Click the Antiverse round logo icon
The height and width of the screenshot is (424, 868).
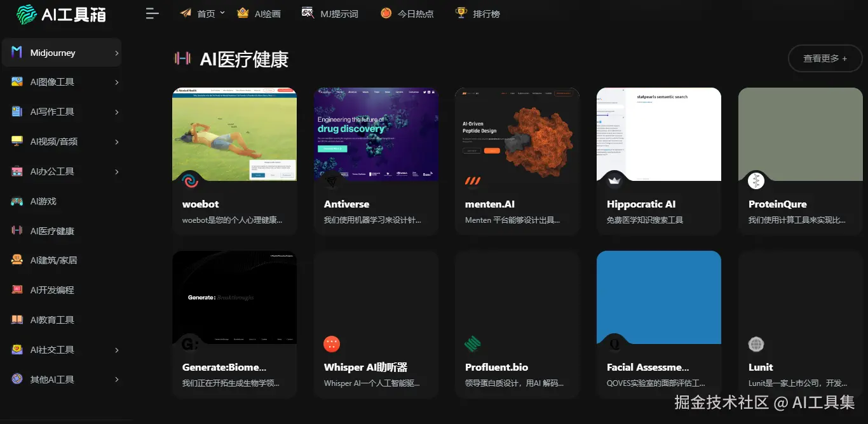click(332, 182)
